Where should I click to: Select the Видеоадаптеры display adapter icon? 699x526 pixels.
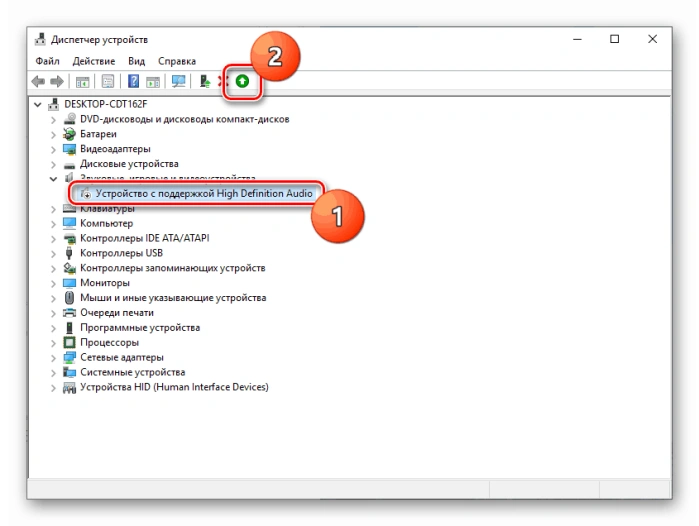point(70,149)
